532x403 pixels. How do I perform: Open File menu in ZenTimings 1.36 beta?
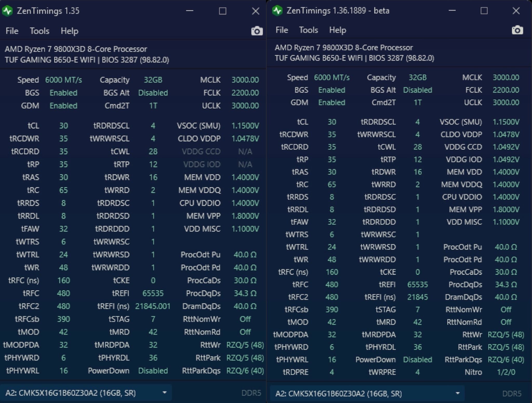pyautogui.click(x=282, y=30)
